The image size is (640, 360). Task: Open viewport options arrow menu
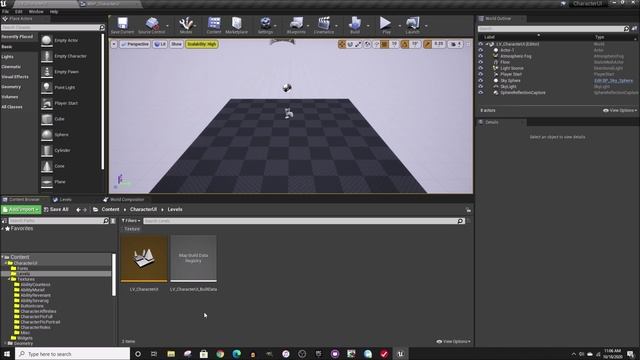[x=114, y=44]
